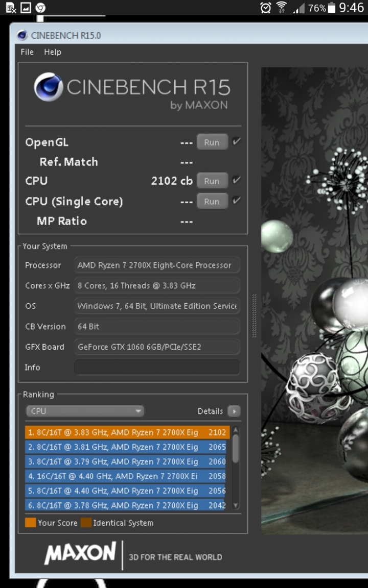Click the Cinebench R15 sphere logo
Viewport: 368px width, 588px height.
(x=48, y=87)
